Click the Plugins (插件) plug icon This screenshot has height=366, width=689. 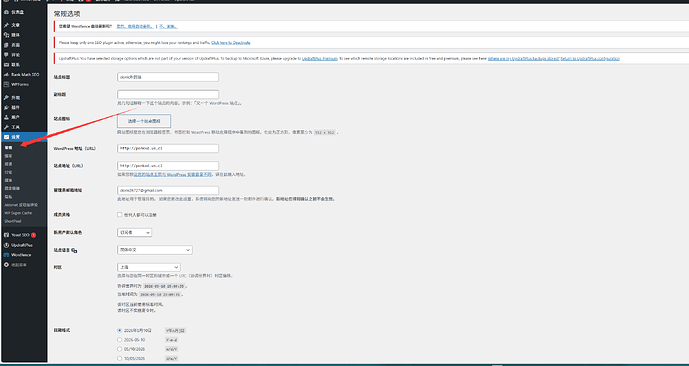tap(6, 107)
